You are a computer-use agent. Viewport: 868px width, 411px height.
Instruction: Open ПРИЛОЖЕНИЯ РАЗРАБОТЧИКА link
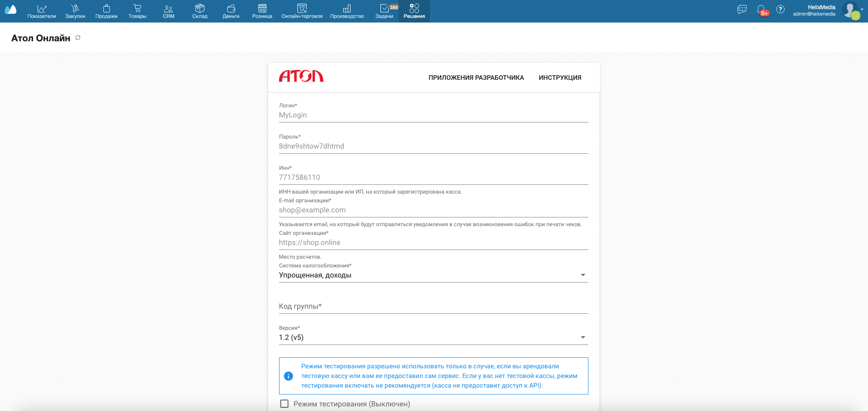click(476, 78)
